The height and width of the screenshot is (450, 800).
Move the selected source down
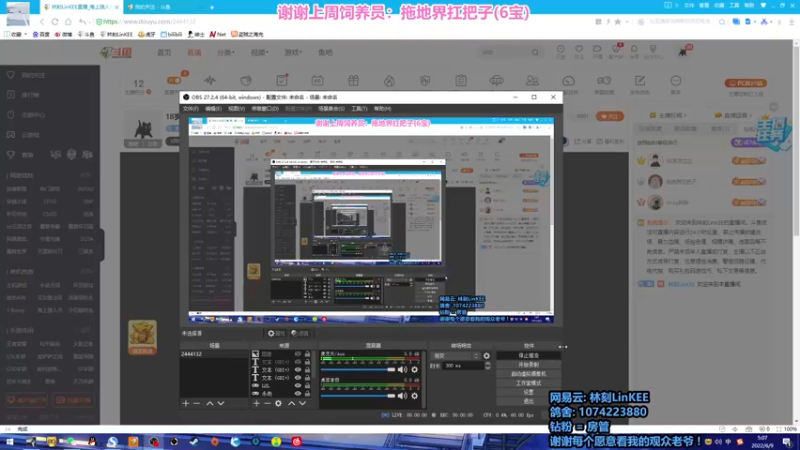[303, 404]
